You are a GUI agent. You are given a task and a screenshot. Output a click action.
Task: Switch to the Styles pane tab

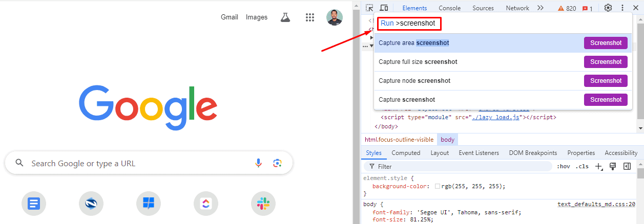pos(373,153)
